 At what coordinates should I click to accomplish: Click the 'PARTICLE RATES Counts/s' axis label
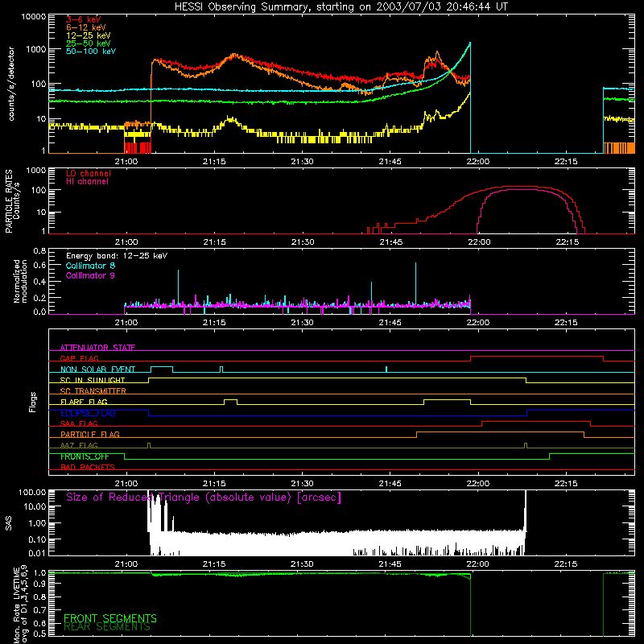[12, 201]
